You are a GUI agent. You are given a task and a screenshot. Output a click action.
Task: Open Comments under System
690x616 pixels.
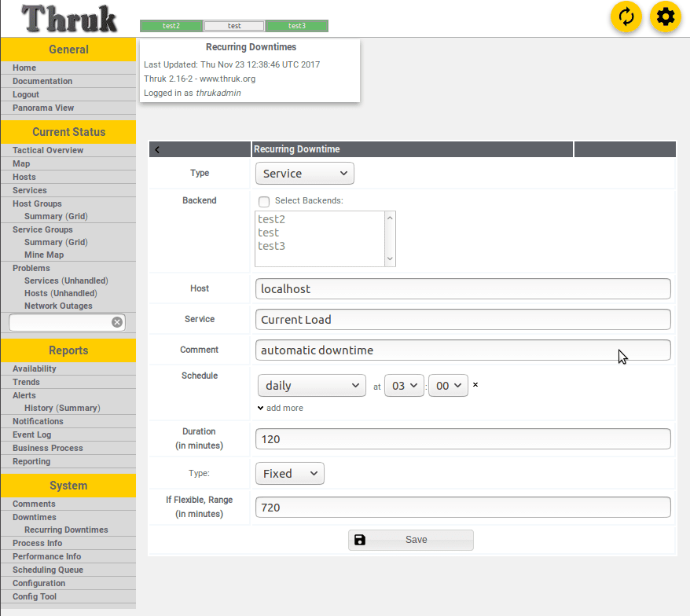[x=34, y=504]
